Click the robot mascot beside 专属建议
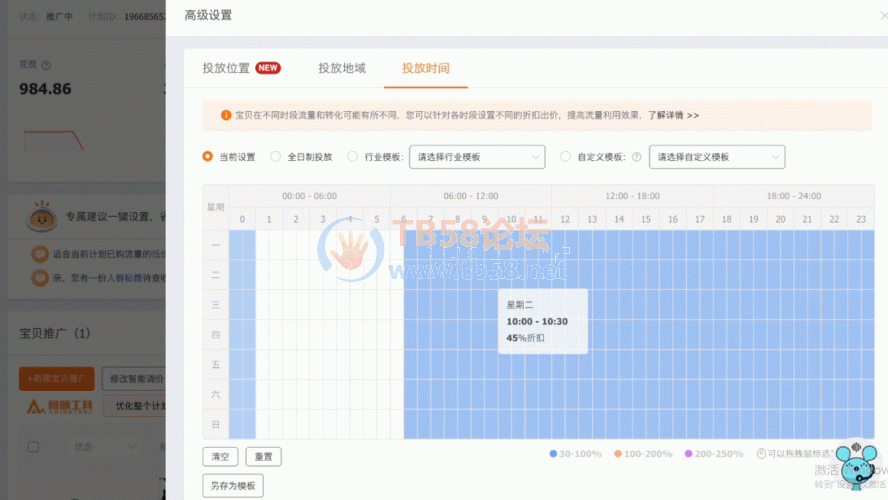This screenshot has height=500, width=888. [x=41, y=216]
